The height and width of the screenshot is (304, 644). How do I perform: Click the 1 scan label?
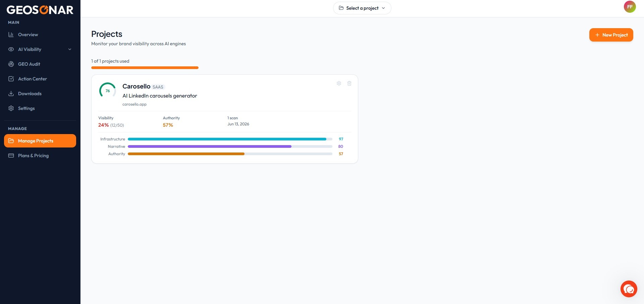click(x=232, y=118)
